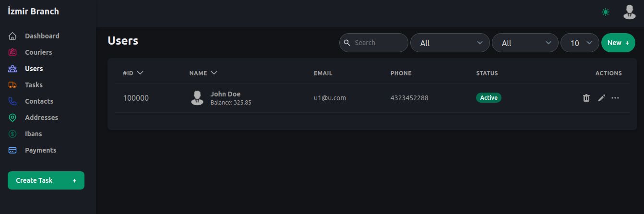
Task: Click the Dashboard home icon
Action: [x=13, y=36]
